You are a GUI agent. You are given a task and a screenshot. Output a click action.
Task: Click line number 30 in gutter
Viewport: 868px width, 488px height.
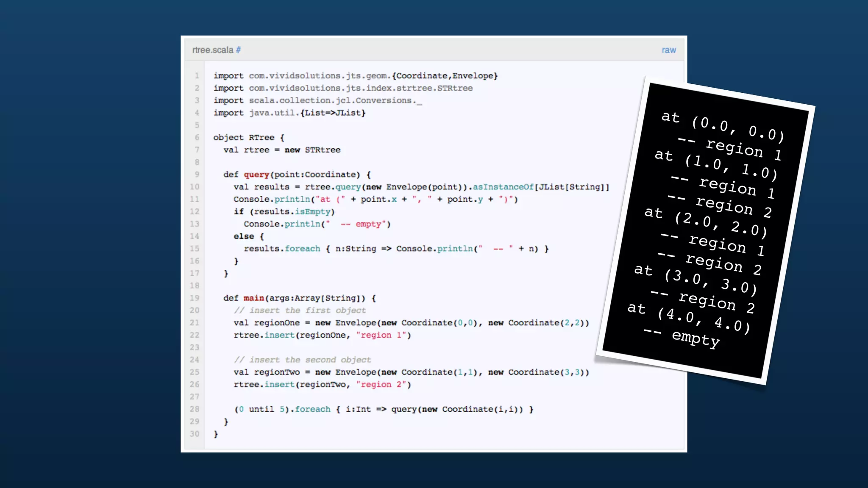pyautogui.click(x=195, y=434)
